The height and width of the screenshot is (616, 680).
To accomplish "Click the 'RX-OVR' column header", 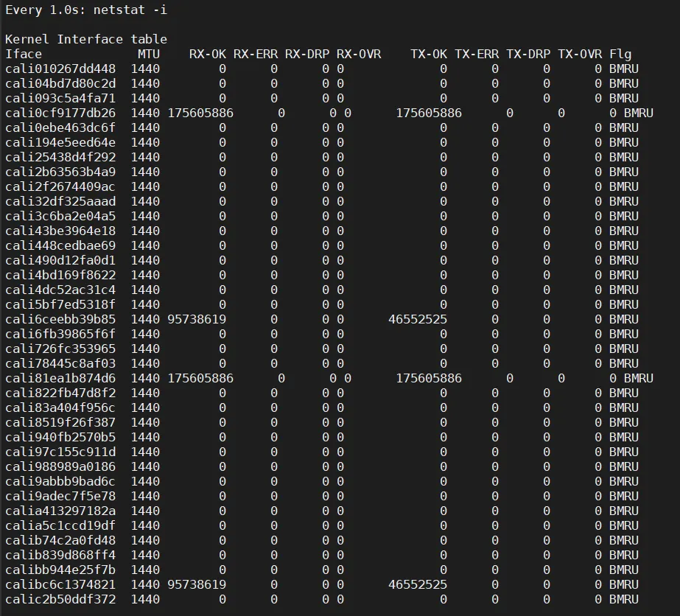I will click(x=359, y=55).
